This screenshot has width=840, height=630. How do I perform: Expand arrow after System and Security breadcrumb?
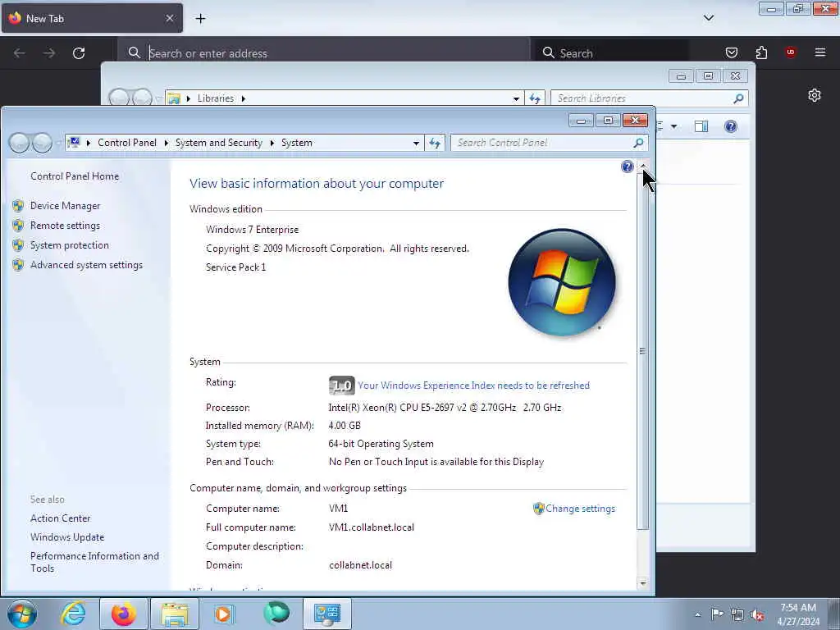pos(272,143)
